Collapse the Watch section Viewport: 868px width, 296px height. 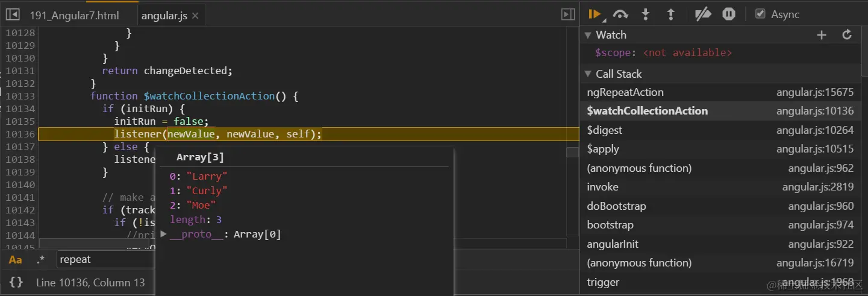coord(589,35)
